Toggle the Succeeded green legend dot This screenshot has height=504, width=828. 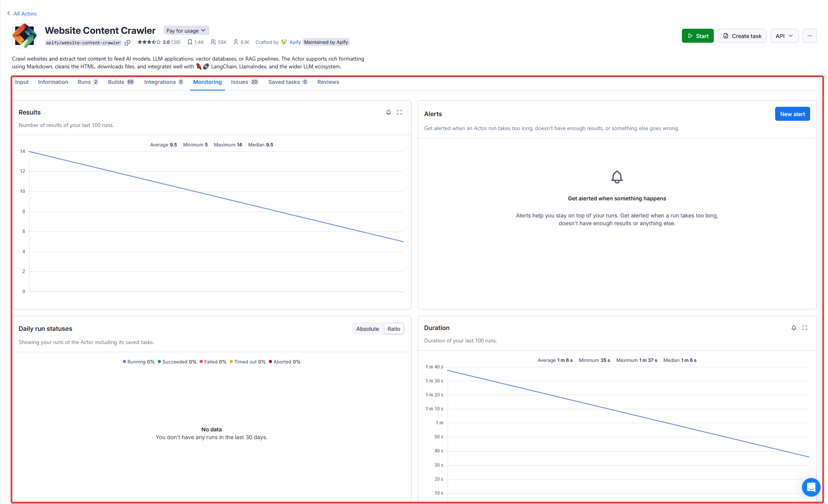pos(159,362)
